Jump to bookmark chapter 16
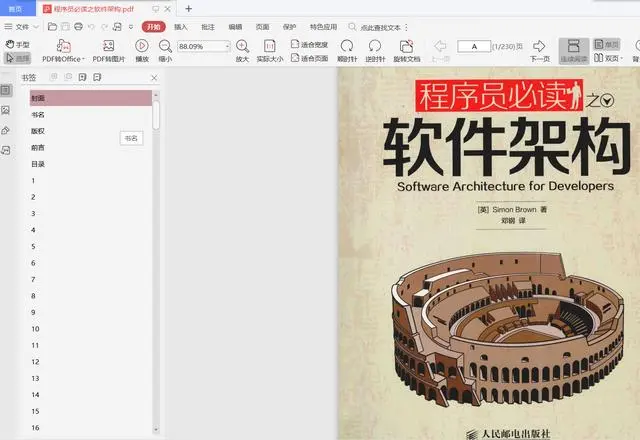Image resolution: width=640 pixels, height=440 pixels. click(36, 428)
